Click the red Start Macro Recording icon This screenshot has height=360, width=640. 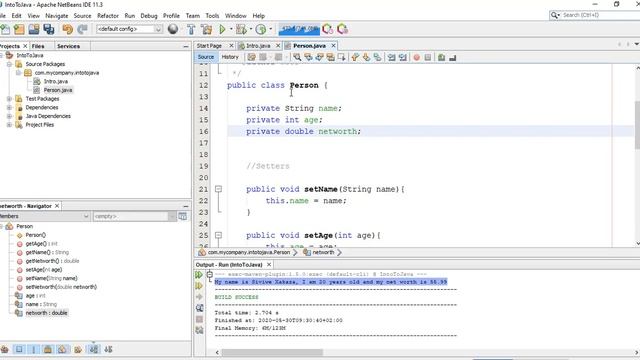coord(416,58)
